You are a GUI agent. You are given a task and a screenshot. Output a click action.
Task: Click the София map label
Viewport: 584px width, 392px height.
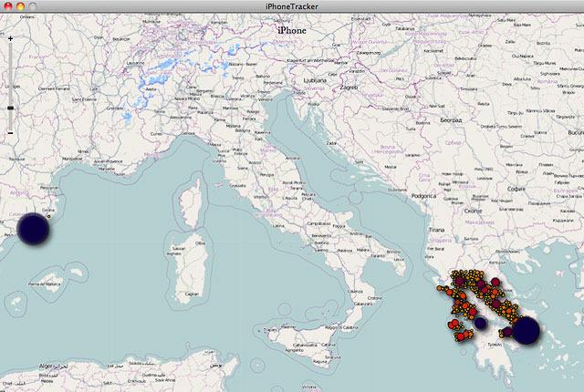tap(516, 189)
